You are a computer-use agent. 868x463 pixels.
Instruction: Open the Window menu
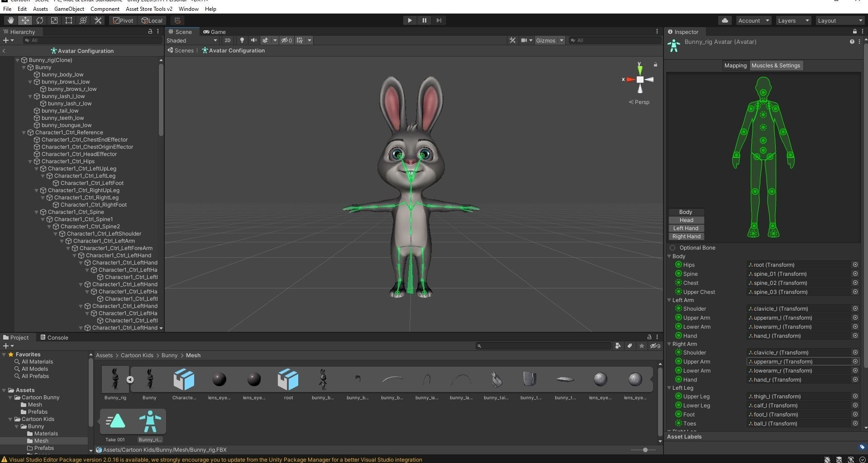pos(188,9)
